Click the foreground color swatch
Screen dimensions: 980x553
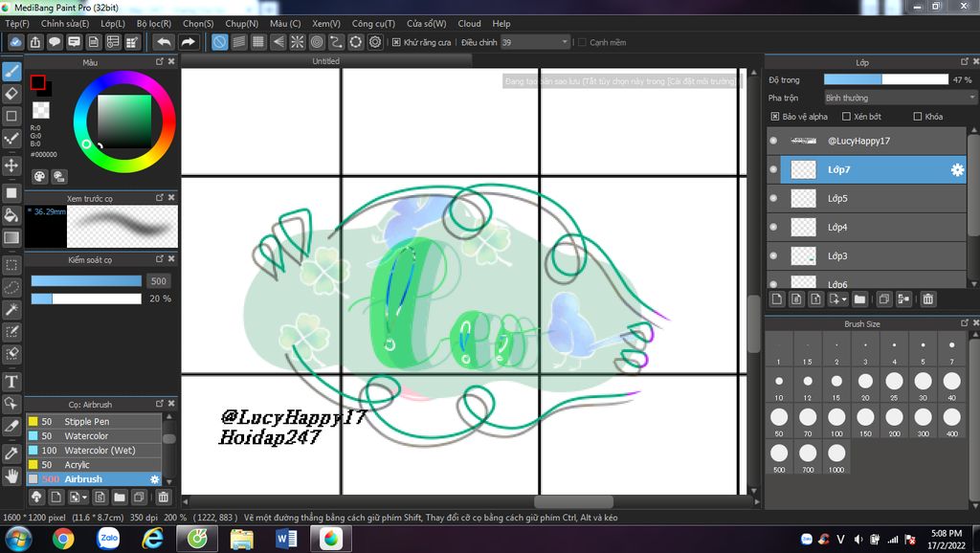point(37,82)
